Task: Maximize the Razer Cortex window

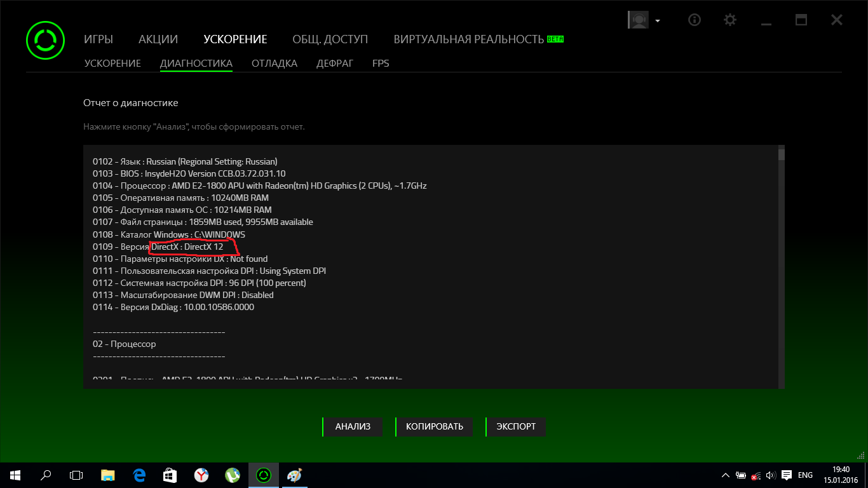Action: [801, 20]
